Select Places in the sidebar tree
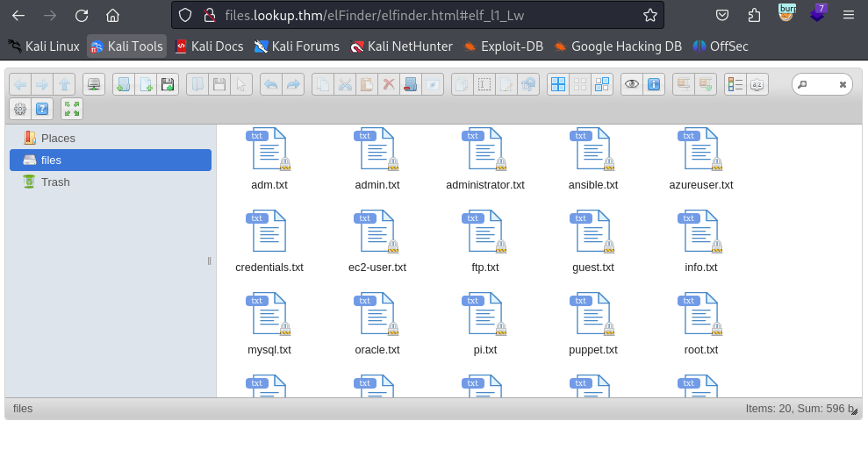The image size is (868, 464). [x=111, y=139]
